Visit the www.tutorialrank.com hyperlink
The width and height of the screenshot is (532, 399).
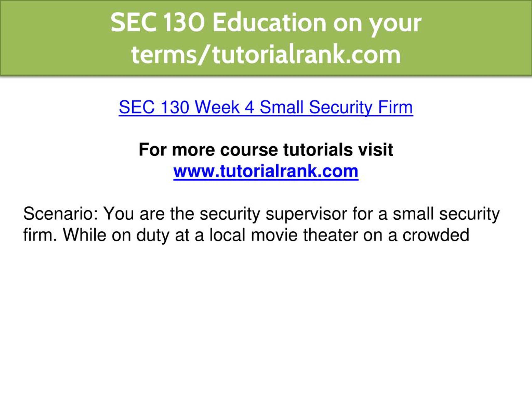click(x=266, y=171)
